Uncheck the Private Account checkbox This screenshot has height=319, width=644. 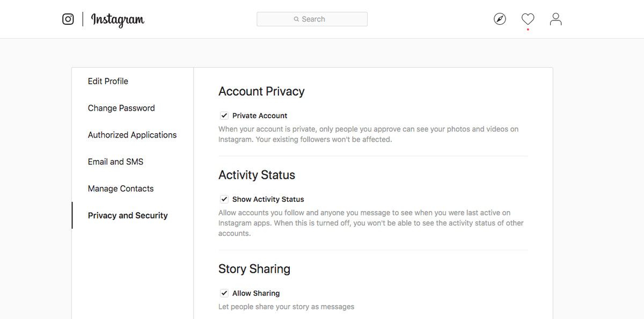(x=224, y=115)
